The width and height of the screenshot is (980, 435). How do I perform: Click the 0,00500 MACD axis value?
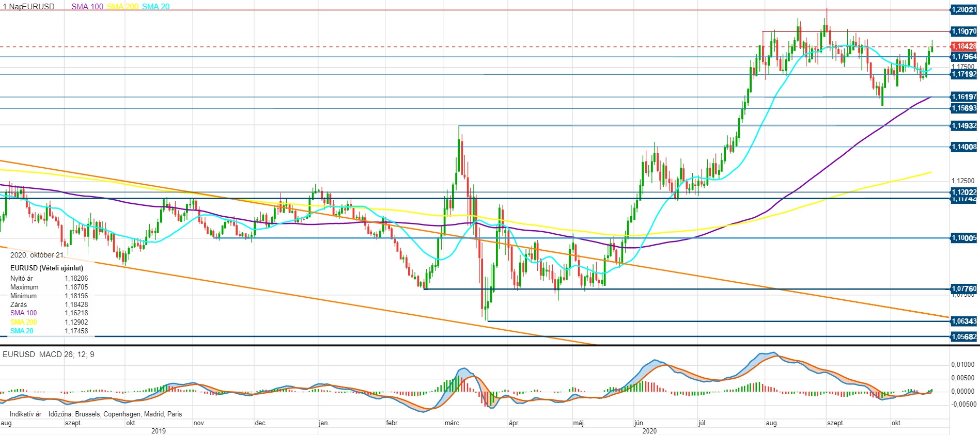coord(963,378)
